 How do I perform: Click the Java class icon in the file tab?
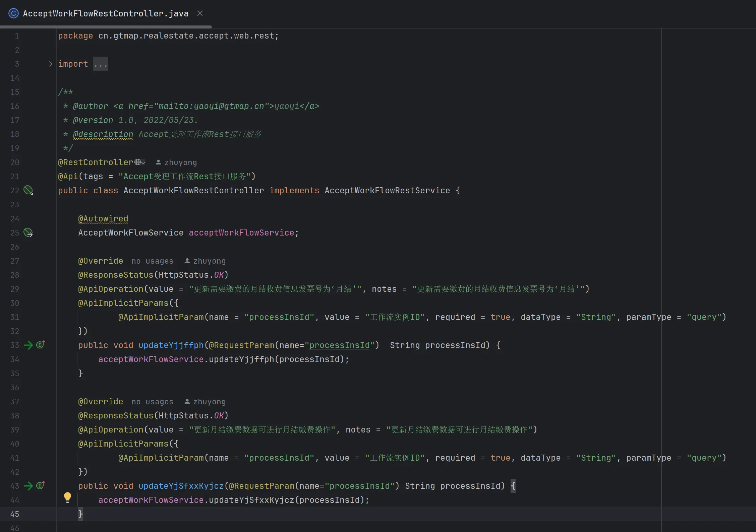point(13,13)
